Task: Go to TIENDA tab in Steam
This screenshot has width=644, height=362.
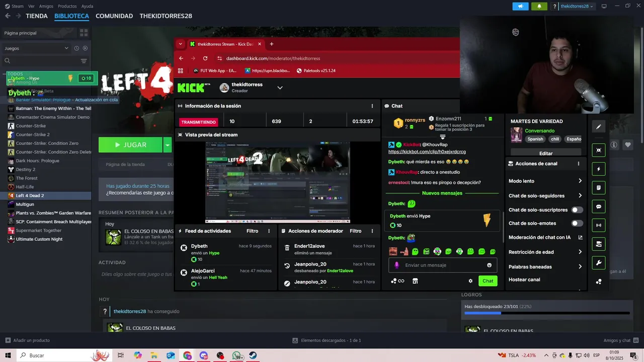Action: pos(37,16)
